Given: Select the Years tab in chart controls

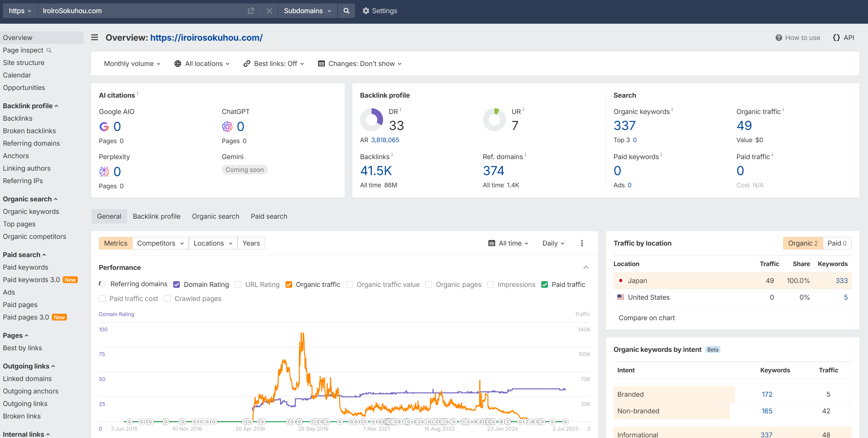Looking at the screenshot, I should (251, 243).
